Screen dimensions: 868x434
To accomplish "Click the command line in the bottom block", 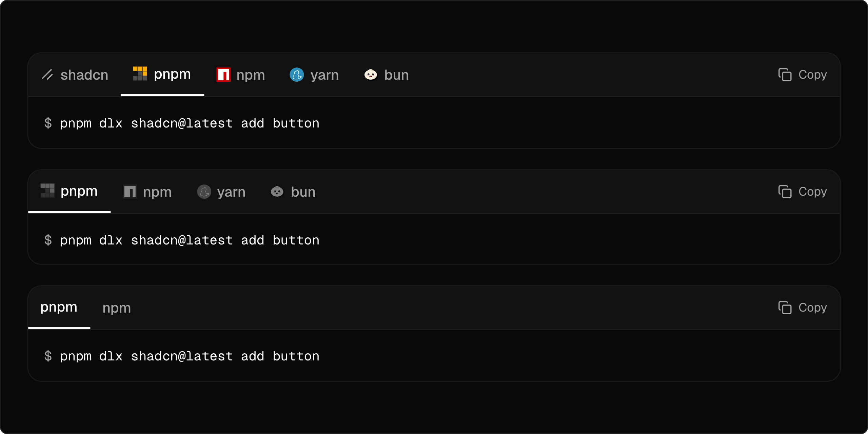I will coord(189,356).
